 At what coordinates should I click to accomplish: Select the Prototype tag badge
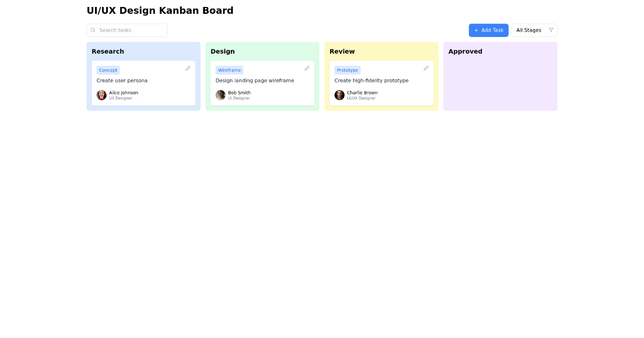347,70
